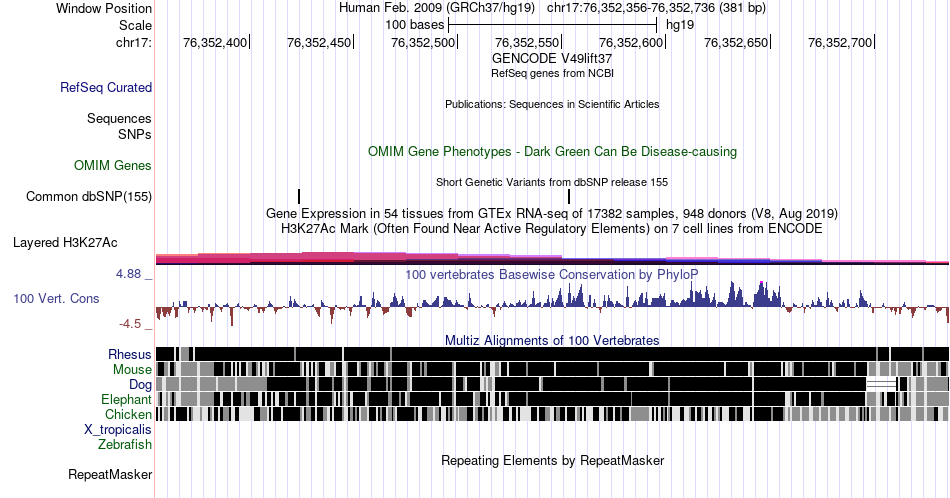Click Multiz Alignments of 100 Vertebrates title
Viewport: 950px width, 498px height.
[552, 340]
